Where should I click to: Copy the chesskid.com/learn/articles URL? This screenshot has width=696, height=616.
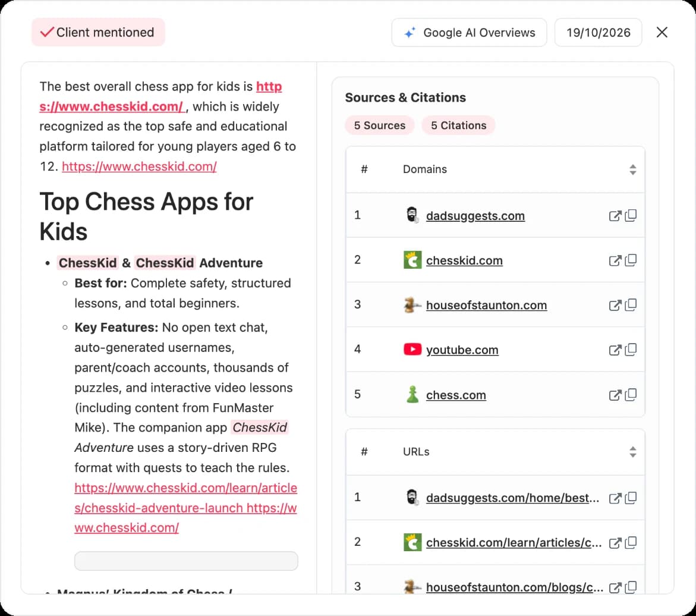[631, 543]
